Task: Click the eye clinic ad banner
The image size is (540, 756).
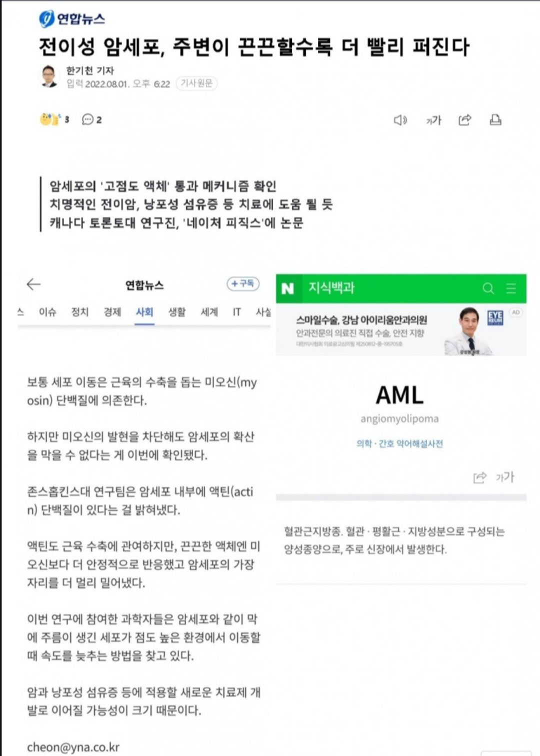Action: click(x=401, y=330)
